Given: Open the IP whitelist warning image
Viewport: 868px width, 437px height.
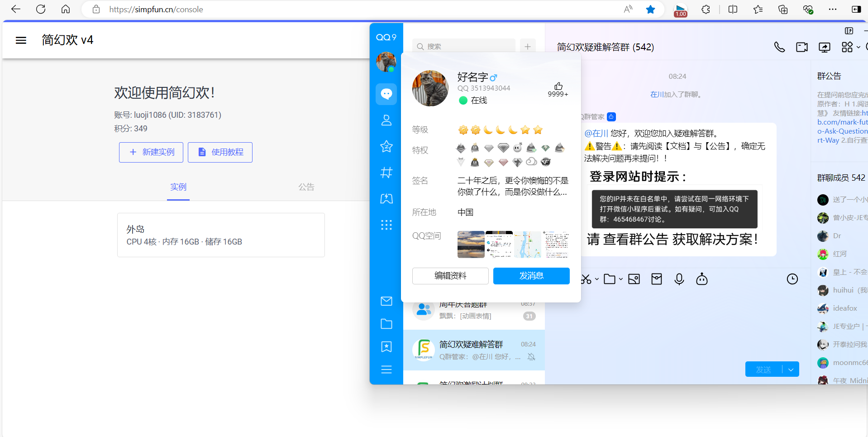Looking at the screenshot, I should click(674, 209).
